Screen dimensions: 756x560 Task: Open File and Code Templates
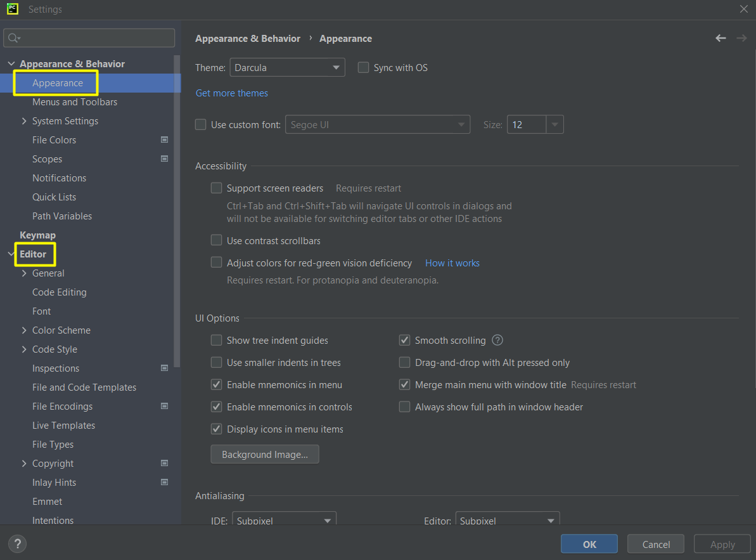[84, 387]
